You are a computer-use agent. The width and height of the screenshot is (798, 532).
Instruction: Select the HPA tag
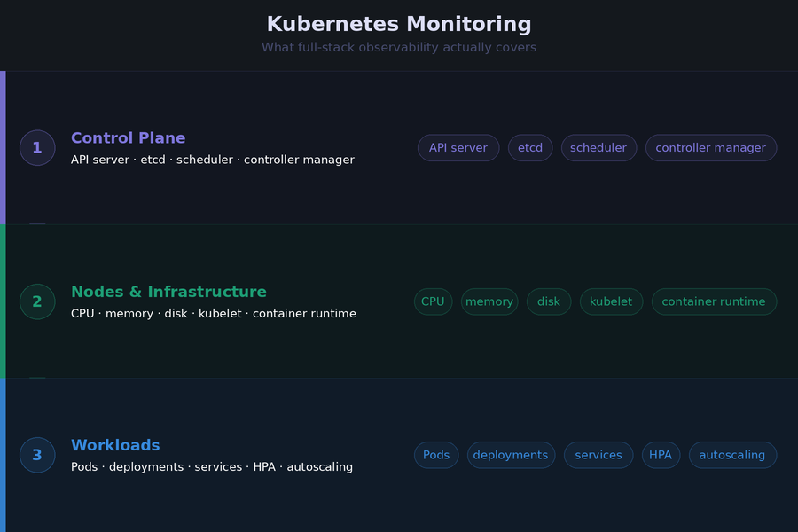tap(661, 455)
